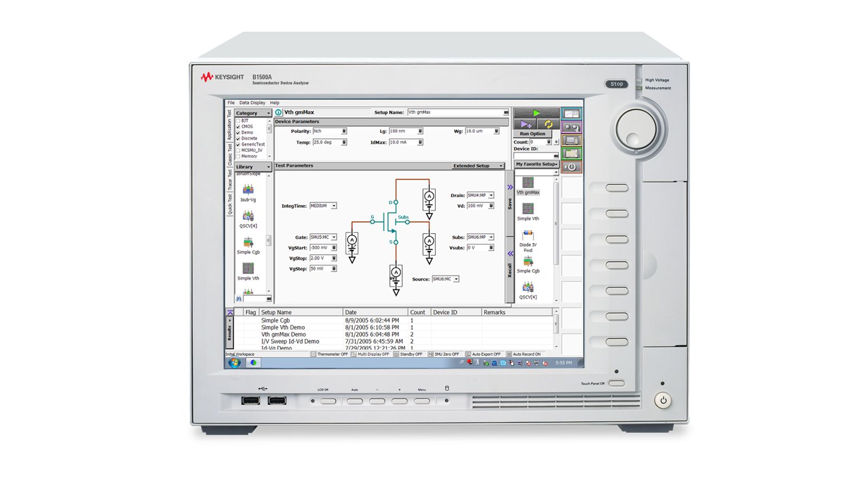The height and width of the screenshot is (488, 868).
Task: Open the Drain SMU4:MP dropdown
Action: (481, 195)
